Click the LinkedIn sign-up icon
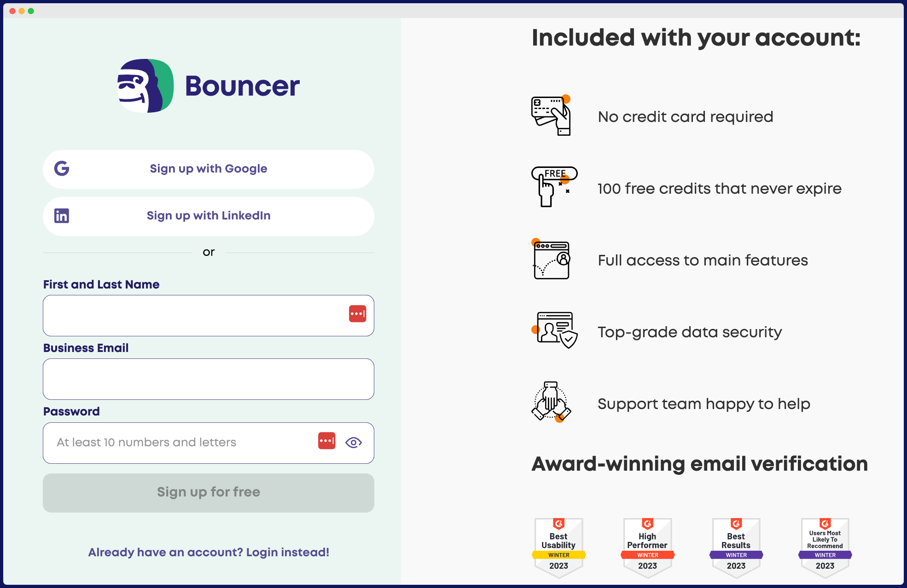 click(63, 215)
